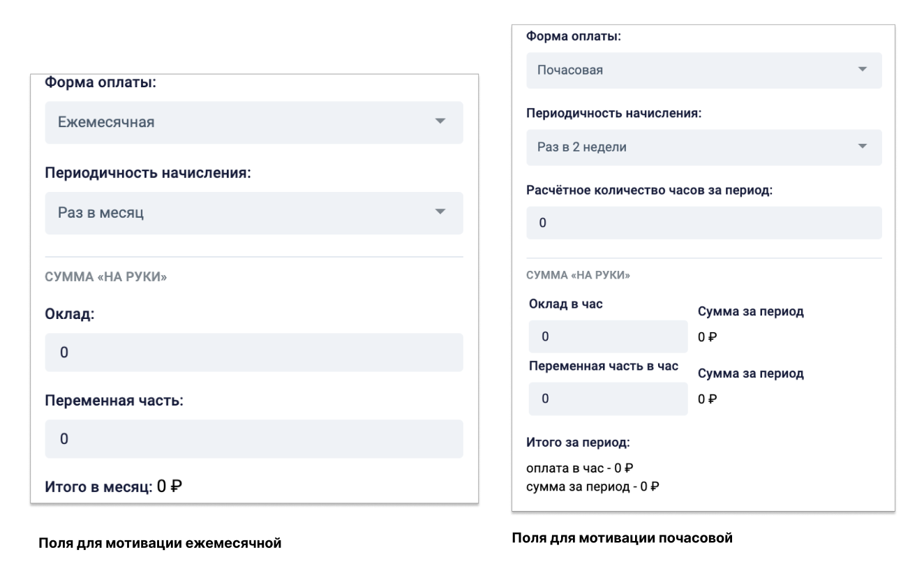
Task: Click the Оклад в час input field
Action: (607, 337)
